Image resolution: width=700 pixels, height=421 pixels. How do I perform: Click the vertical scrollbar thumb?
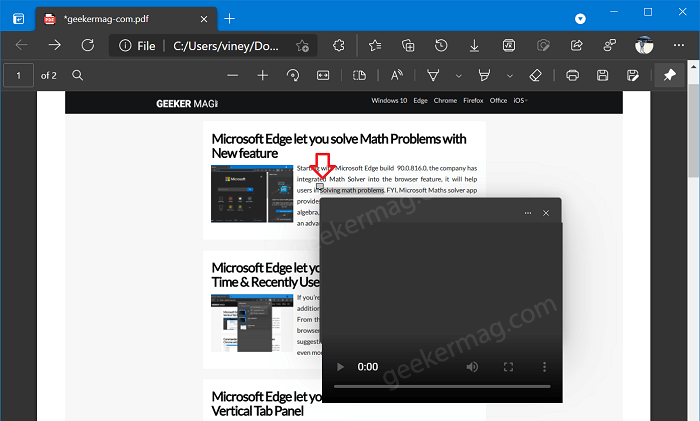pos(694,130)
